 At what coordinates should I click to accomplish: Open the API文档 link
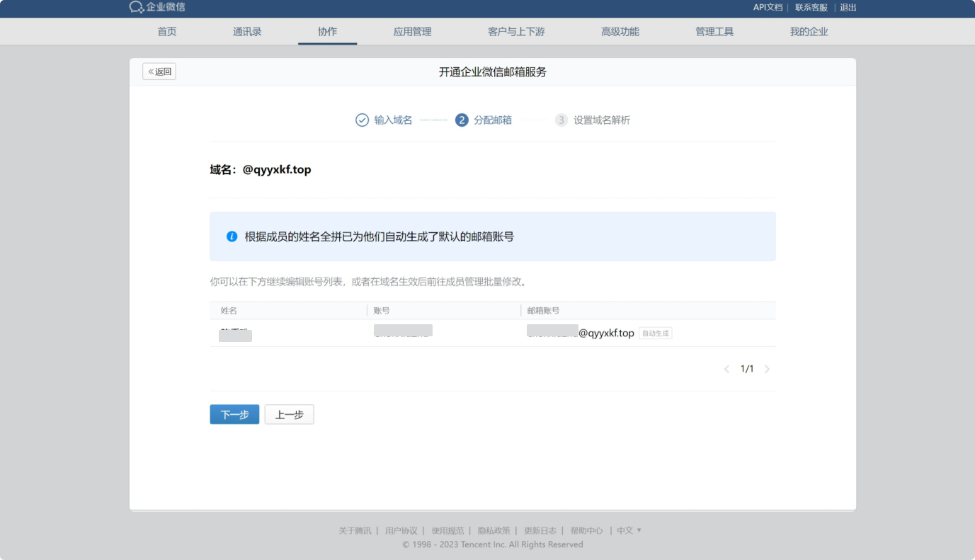768,8
